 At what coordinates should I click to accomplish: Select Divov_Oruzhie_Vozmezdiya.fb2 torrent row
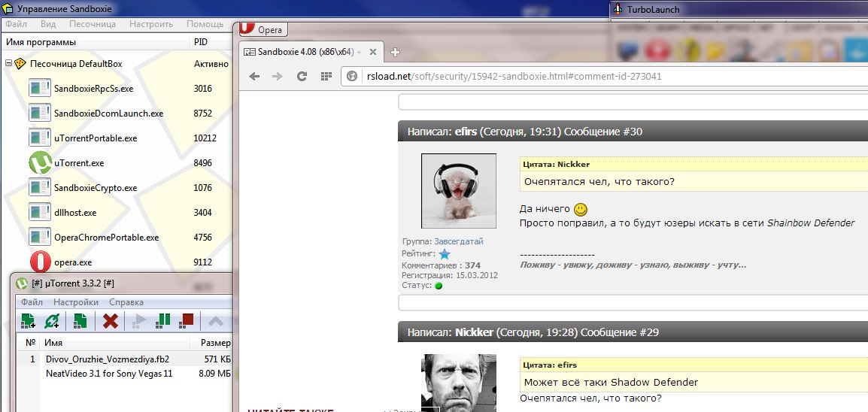pyautogui.click(x=107, y=359)
